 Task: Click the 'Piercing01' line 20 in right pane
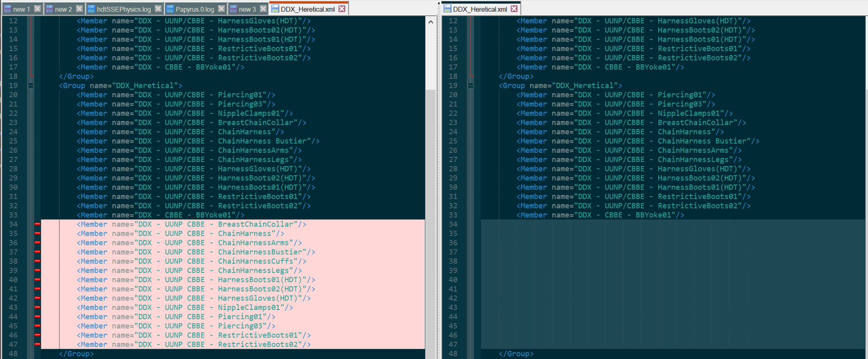point(616,95)
